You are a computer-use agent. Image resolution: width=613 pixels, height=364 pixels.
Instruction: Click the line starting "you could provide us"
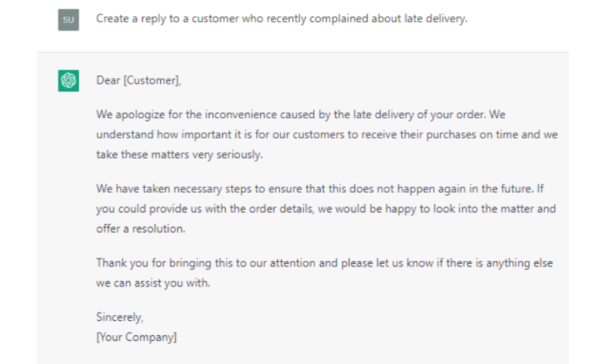click(325, 209)
